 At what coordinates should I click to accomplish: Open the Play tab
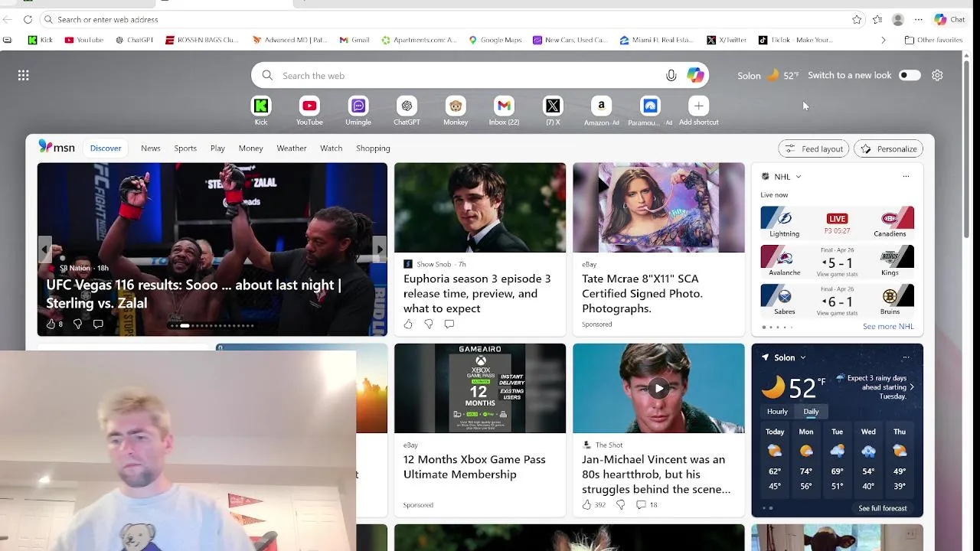217,148
